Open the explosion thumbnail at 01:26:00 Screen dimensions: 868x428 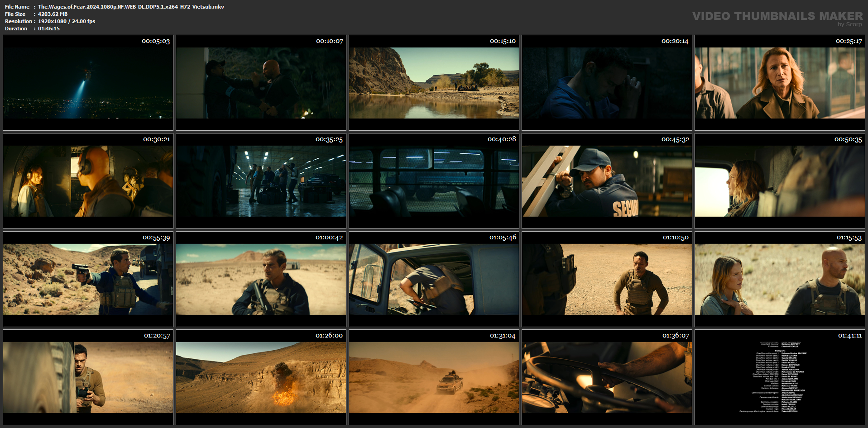(x=261, y=377)
